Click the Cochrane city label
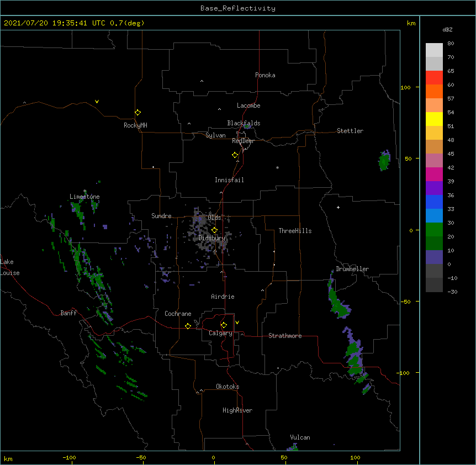This screenshot has height=465, width=476. pos(178,314)
